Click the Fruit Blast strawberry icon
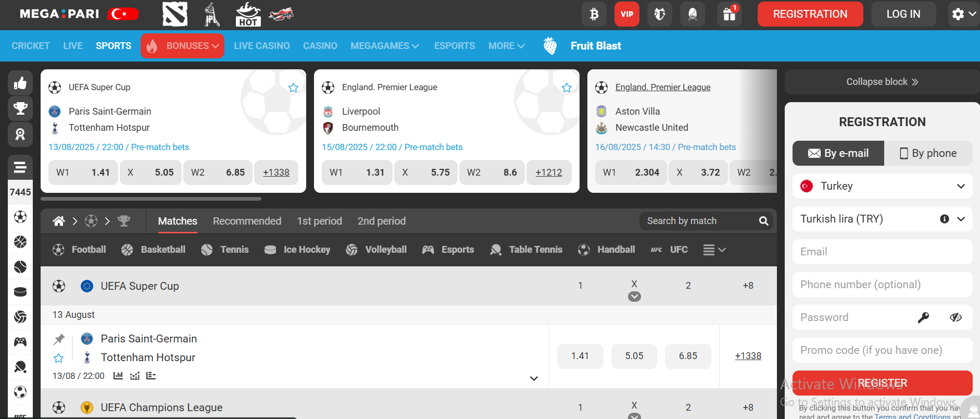Screen dimensions: 980x419 [550, 46]
